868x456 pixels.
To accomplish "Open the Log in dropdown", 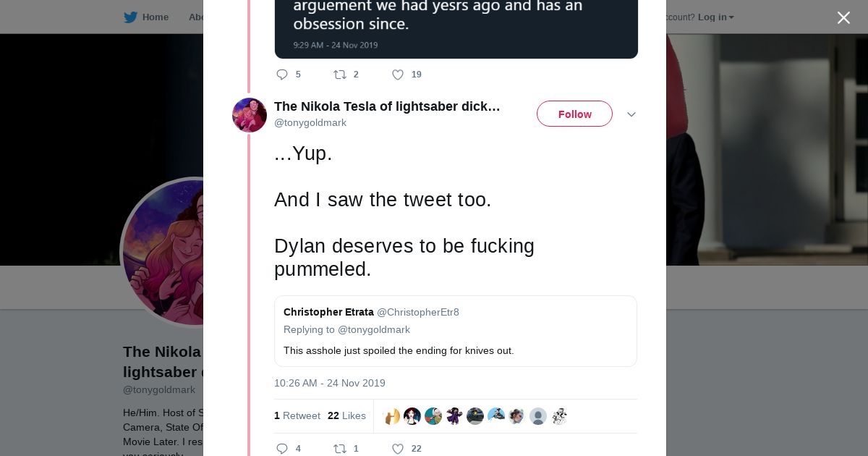I will [715, 17].
